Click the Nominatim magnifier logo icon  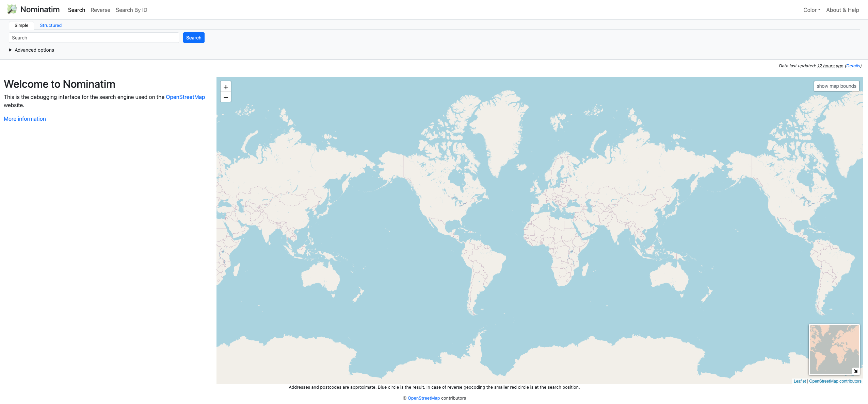point(12,10)
